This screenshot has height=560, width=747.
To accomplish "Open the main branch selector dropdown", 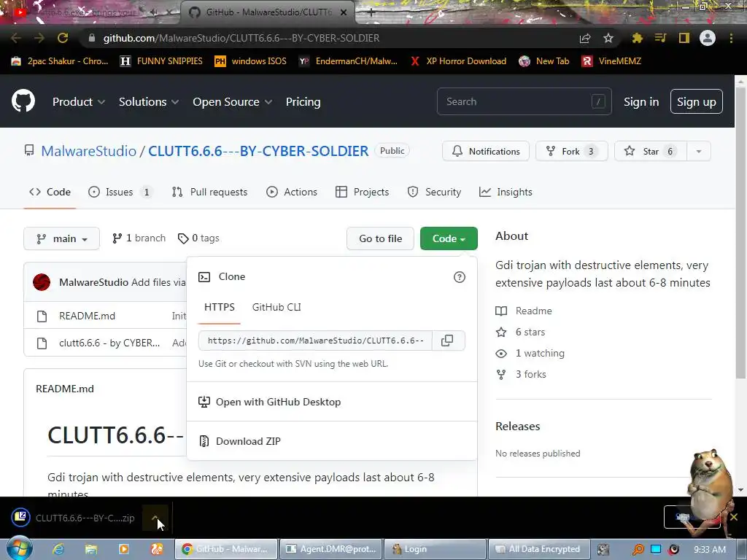I will (x=61, y=238).
